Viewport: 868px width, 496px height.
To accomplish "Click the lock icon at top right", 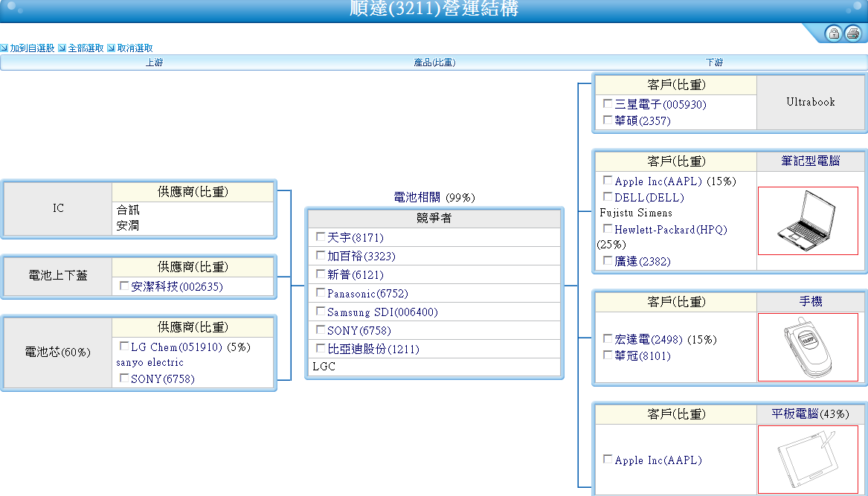I will [834, 33].
